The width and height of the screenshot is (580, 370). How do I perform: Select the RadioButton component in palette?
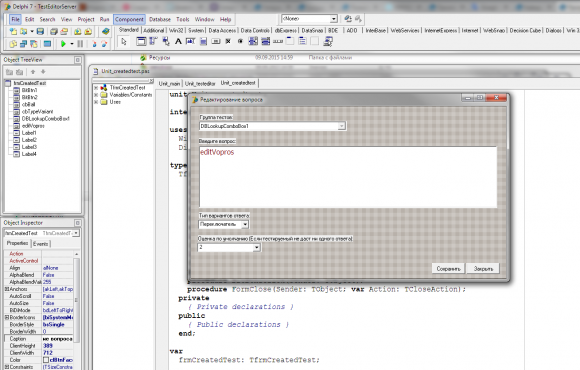click(240, 41)
